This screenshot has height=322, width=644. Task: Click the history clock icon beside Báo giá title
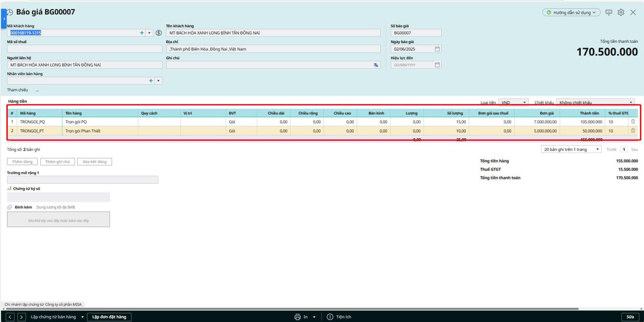[x=10, y=12]
